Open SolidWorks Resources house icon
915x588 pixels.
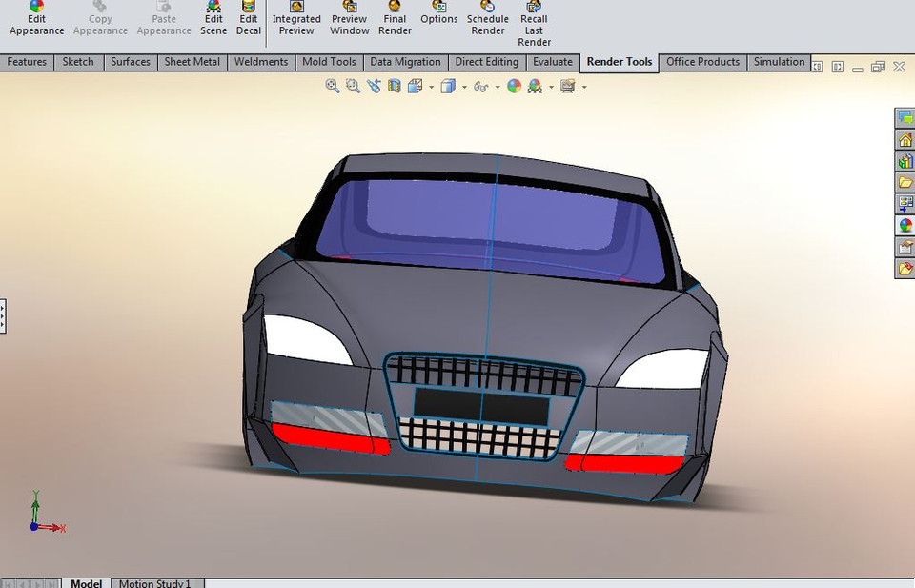905,140
